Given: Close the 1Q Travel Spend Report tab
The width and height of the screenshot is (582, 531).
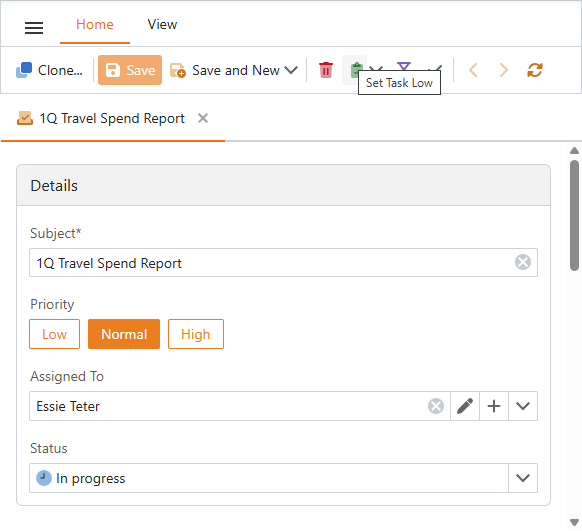Looking at the screenshot, I should (x=203, y=118).
